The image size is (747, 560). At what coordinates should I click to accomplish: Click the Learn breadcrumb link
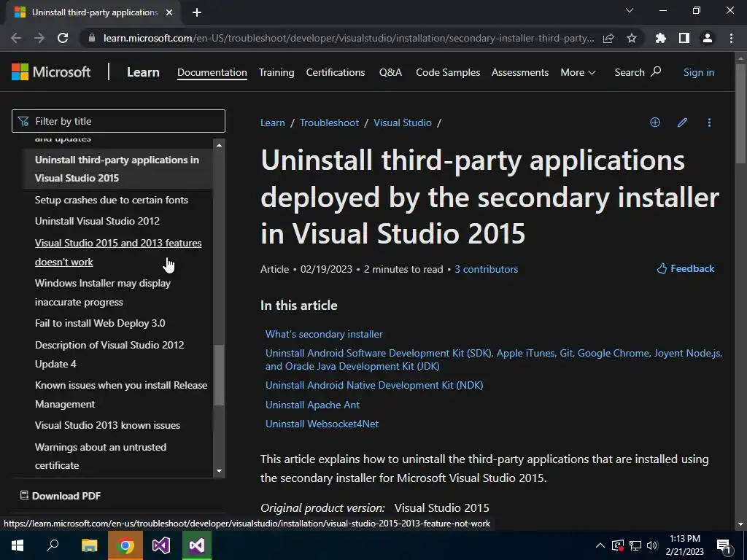pyautogui.click(x=273, y=122)
